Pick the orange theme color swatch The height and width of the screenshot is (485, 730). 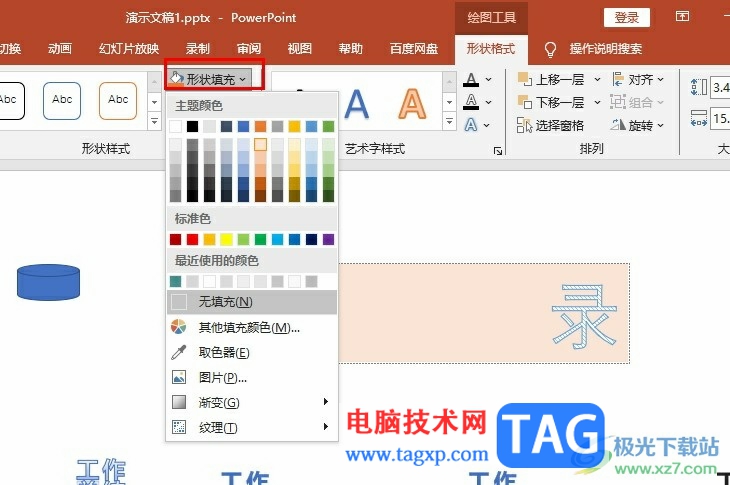coord(260,126)
